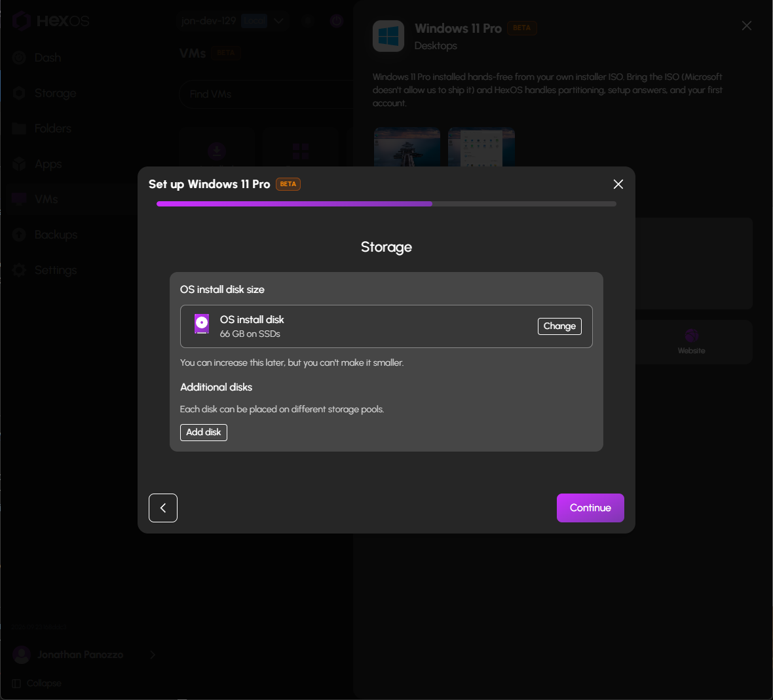Image resolution: width=773 pixels, height=700 pixels.
Task: Add an additional disk
Action: click(x=204, y=432)
